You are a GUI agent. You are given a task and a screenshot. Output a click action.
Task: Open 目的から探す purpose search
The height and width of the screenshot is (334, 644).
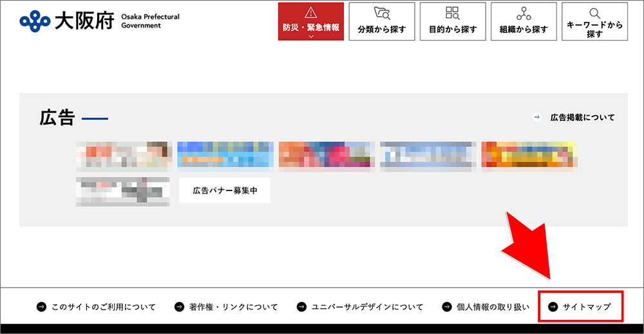[453, 21]
